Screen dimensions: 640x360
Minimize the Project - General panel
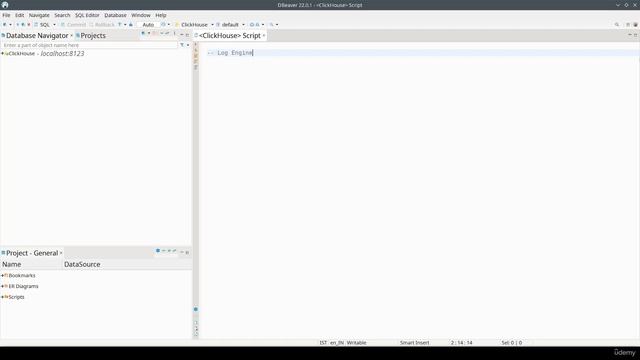pyautogui.click(x=182, y=252)
